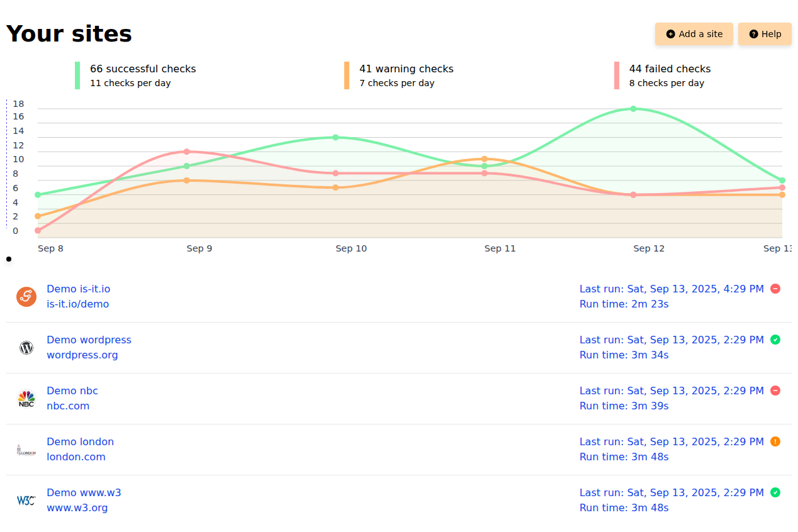Open the Help button
The image size is (798, 532).
click(765, 34)
